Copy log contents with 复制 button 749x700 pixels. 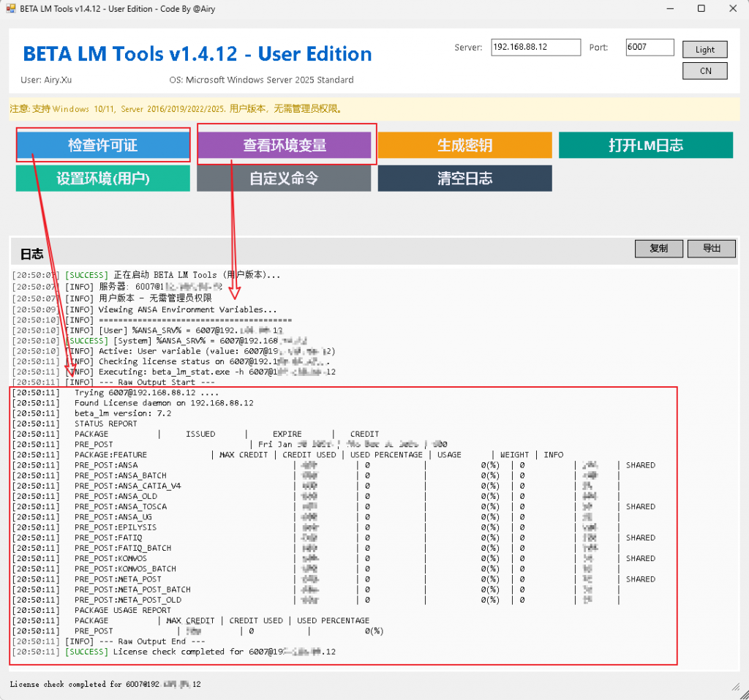coord(658,249)
